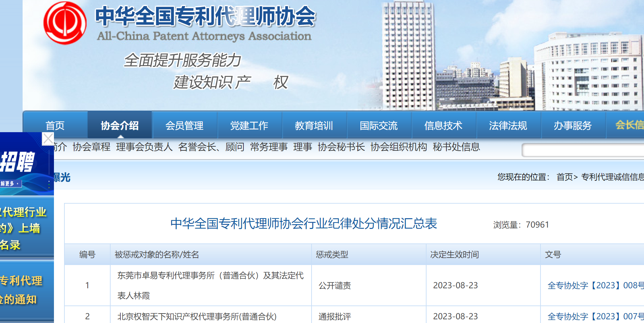Click the red association logo emblem

[x=65, y=23]
